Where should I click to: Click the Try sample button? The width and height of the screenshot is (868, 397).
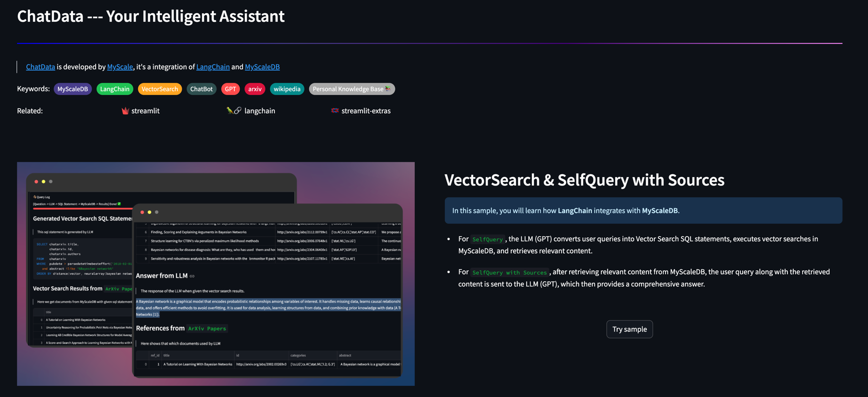629,329
